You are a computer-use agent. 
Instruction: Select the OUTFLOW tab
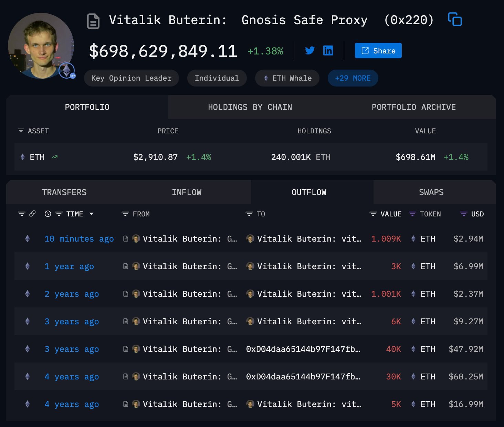coord(309,192)
